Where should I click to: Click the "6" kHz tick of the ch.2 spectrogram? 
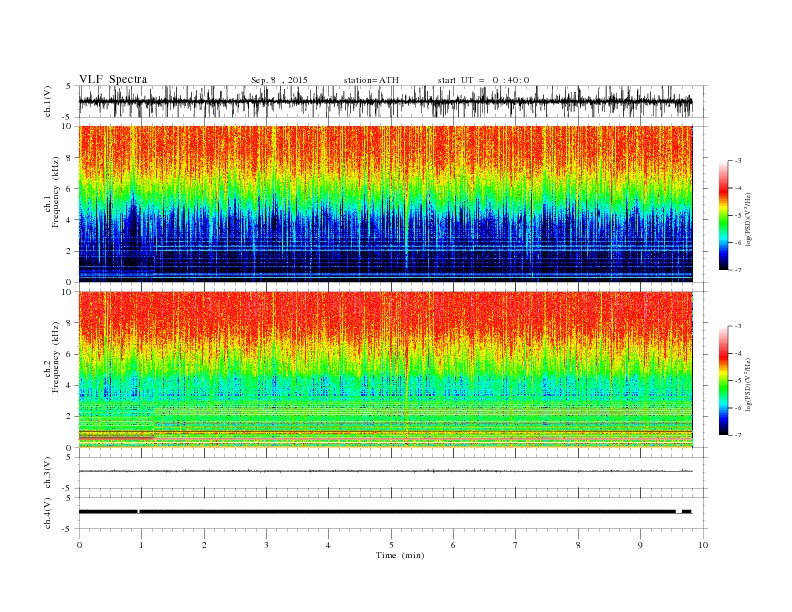tap(70, 354)
